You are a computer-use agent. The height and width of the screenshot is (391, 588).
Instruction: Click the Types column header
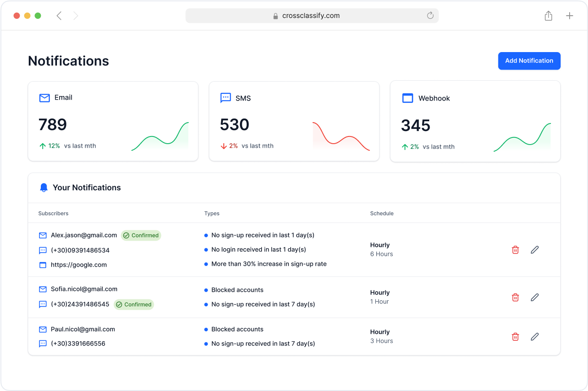(212, 213)
